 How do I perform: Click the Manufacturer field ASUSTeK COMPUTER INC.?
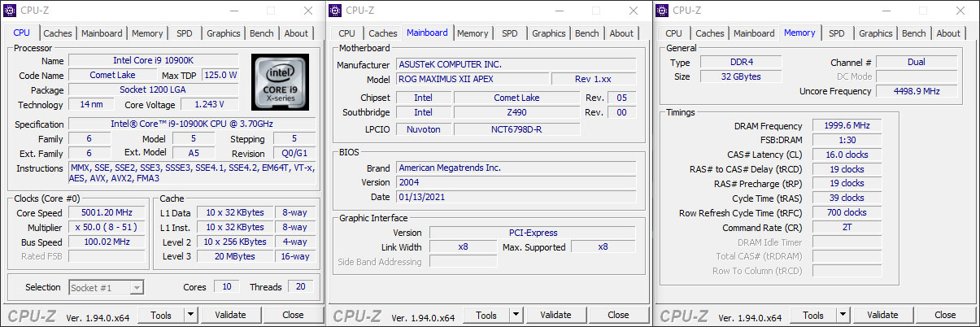(516, 64)
